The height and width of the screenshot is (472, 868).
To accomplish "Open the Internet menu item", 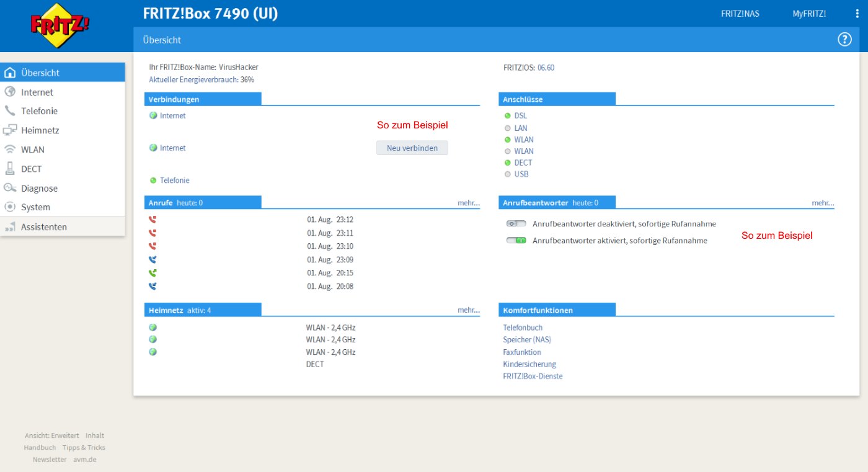I will point(62,92).
